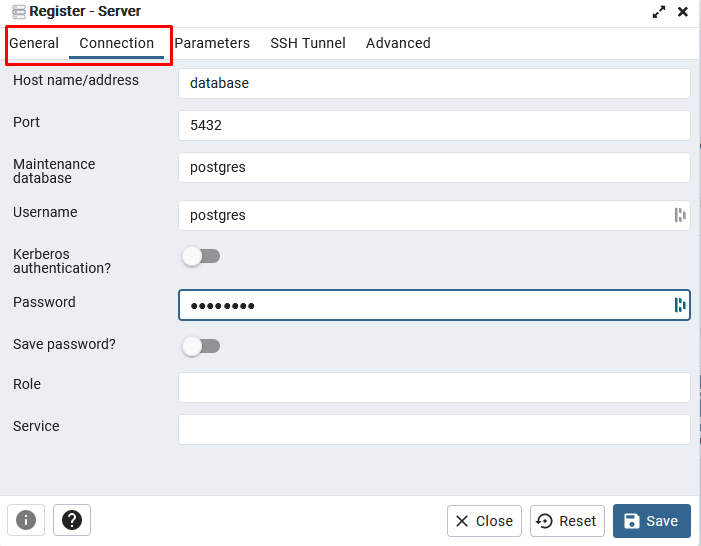Open help via question mark icon
Viewport: 701px width, 546px height.
72,520
